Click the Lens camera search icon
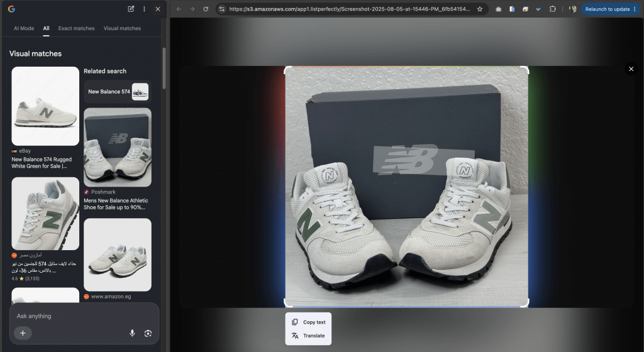The image size is (644, 352). coord(148,333)
